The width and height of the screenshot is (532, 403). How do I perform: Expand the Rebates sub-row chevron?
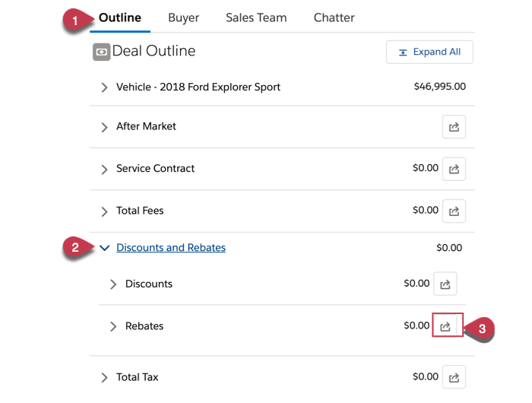point(113,326)
